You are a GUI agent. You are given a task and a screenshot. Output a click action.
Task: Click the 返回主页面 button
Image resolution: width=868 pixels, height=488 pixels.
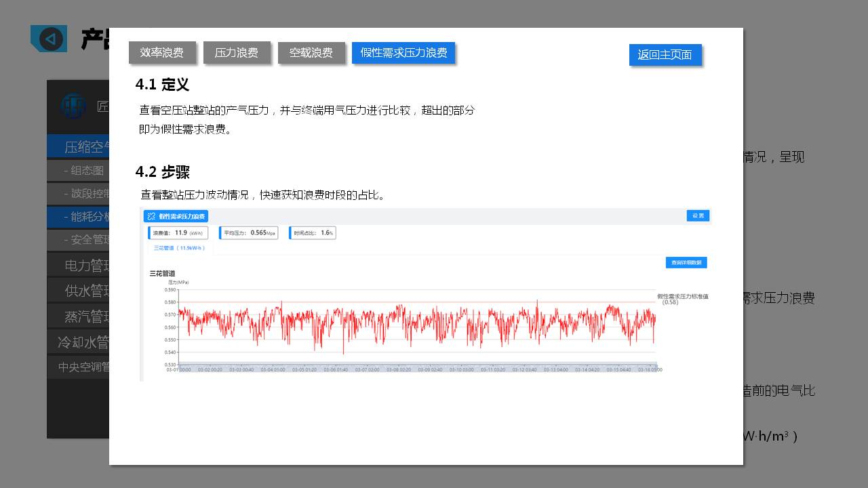665,55
